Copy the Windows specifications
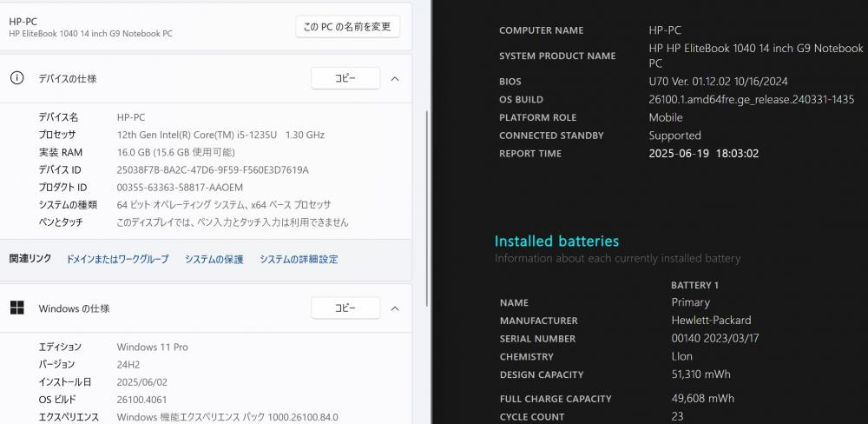The height and width of the screenshot is (424, 868). pyautogui.click(x=345, y=308)
